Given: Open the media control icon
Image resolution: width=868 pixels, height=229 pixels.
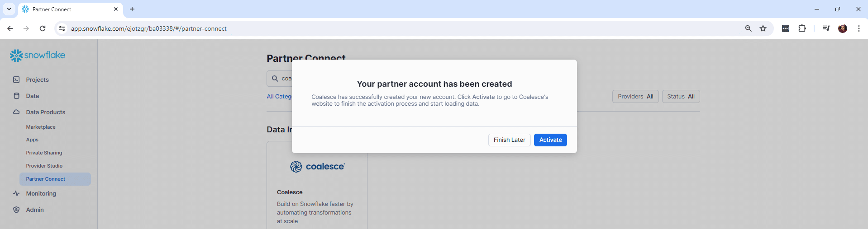Looking at the screenshot, I should pos(826,28).
